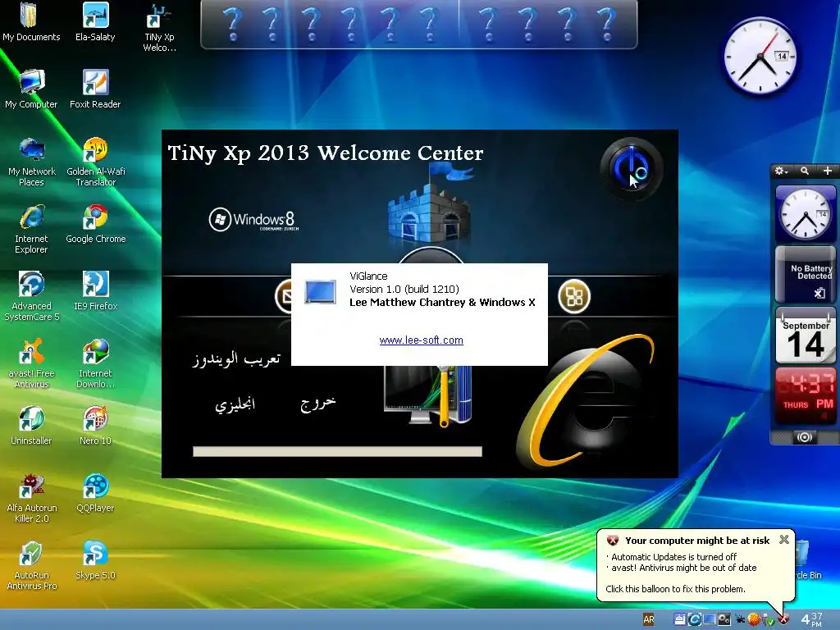Open Internet Download Manager shortcut

click(95, 363)
